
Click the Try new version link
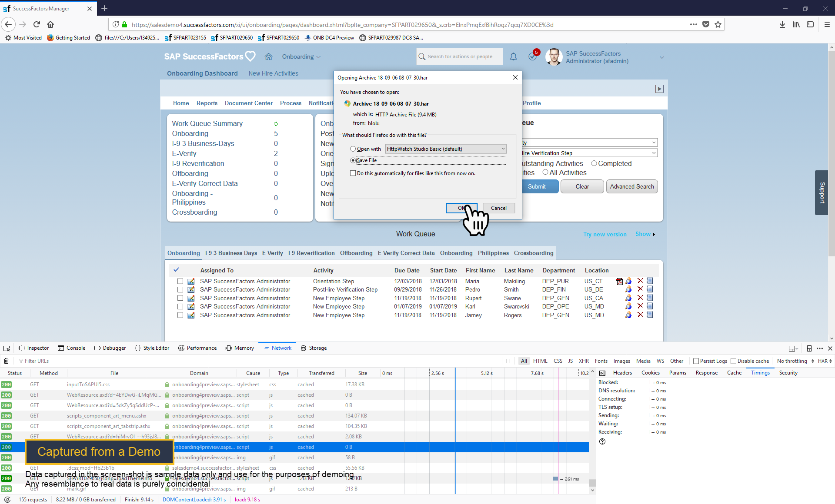pos(605,234)
